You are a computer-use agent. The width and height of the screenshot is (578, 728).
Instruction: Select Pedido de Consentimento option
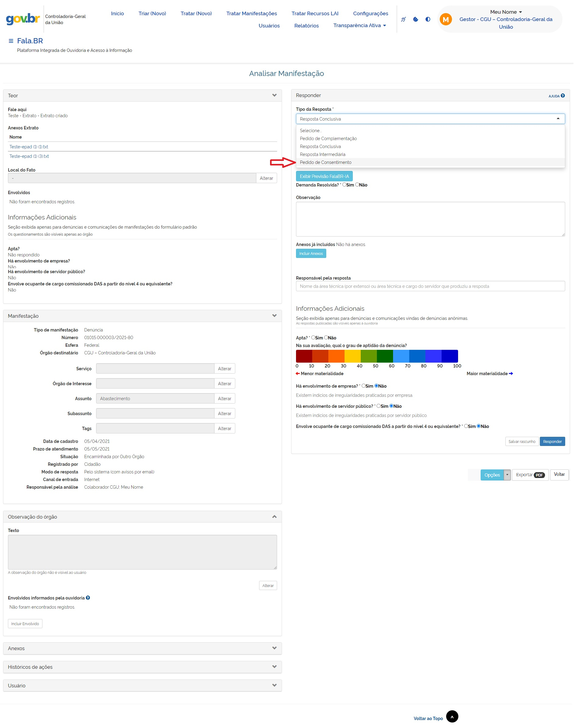pyautogui.click(x=325, y=162)
